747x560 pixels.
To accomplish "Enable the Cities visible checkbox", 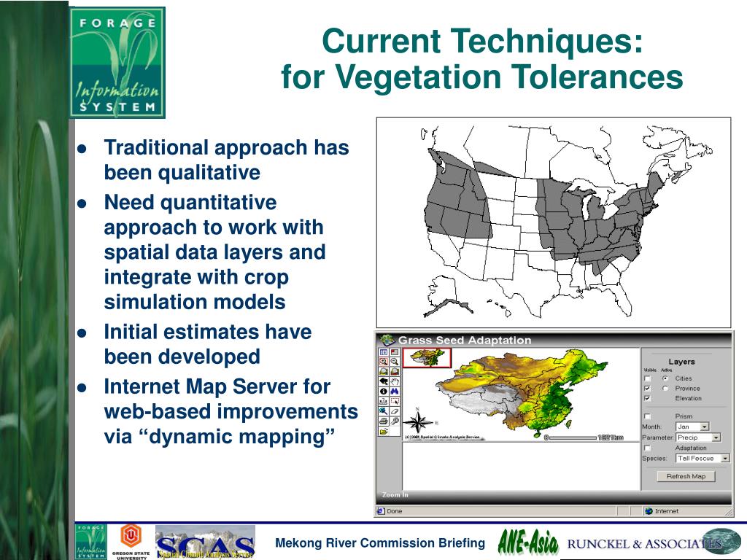I will coord(647,378).
